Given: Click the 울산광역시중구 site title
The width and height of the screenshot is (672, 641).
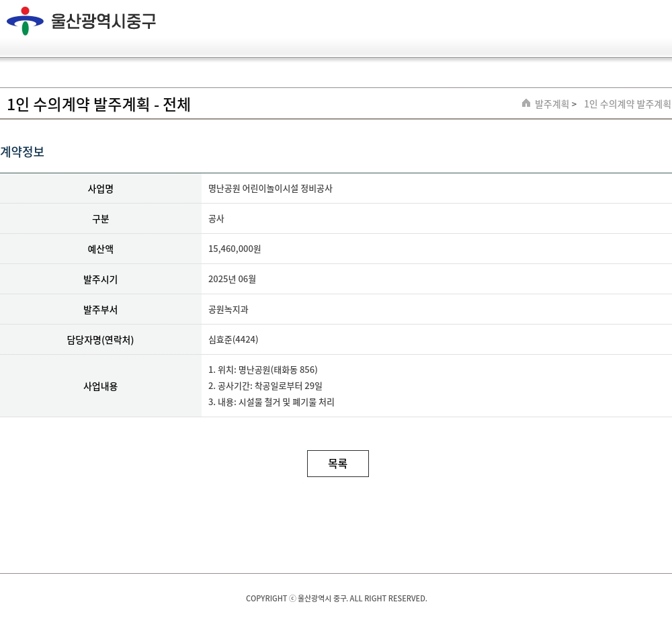Looking at the screenshot, I should point(103,21).
